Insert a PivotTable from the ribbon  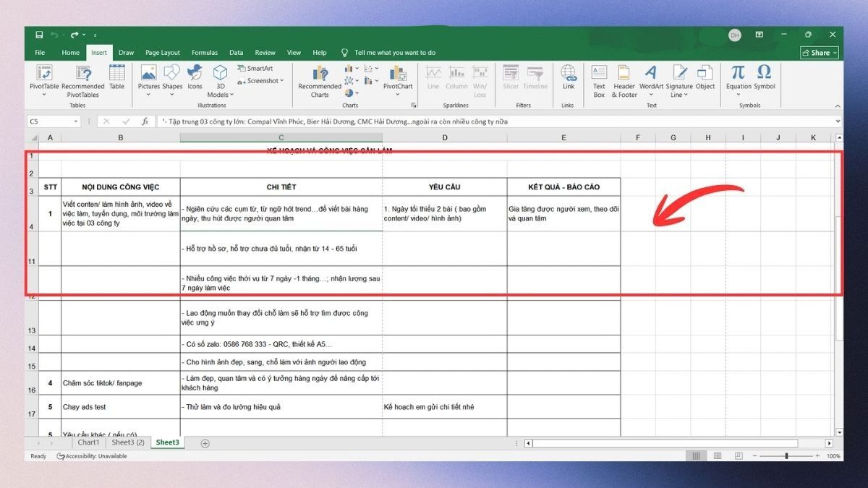coord(44,81)
